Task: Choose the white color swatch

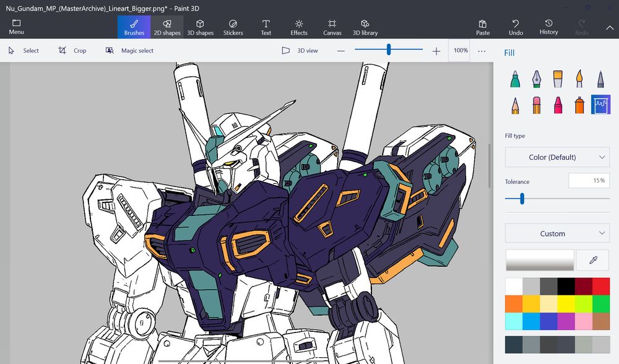Action: (514, 287)
